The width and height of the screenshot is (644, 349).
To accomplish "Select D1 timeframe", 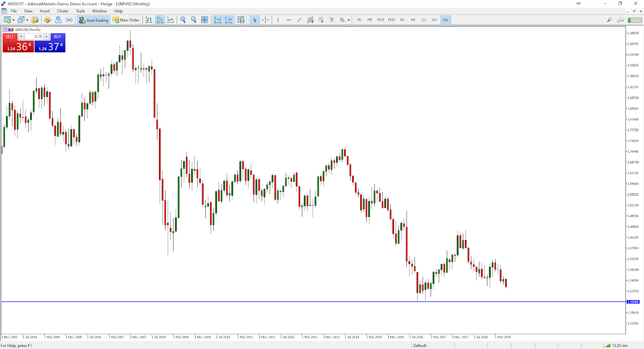I will click(x=423, y=20).
